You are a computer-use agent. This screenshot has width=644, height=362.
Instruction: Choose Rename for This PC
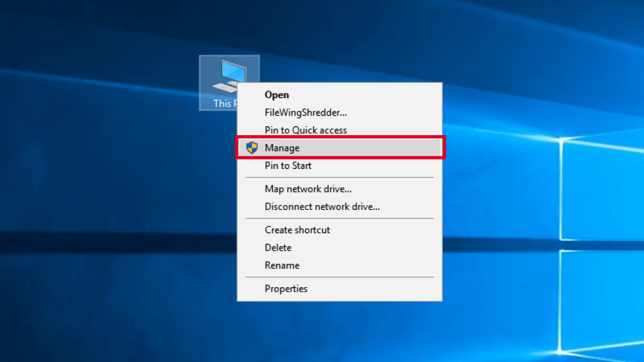pyautogui.click(x=282, y=265)
